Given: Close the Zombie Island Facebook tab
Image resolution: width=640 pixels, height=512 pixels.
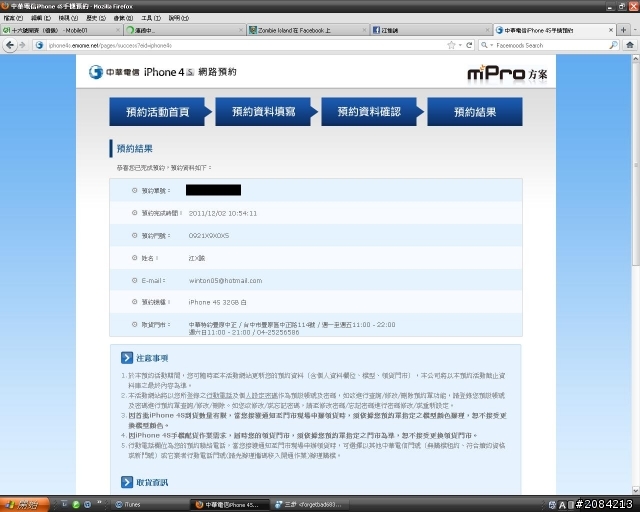Looking at the screenshot, I should 364,30.
